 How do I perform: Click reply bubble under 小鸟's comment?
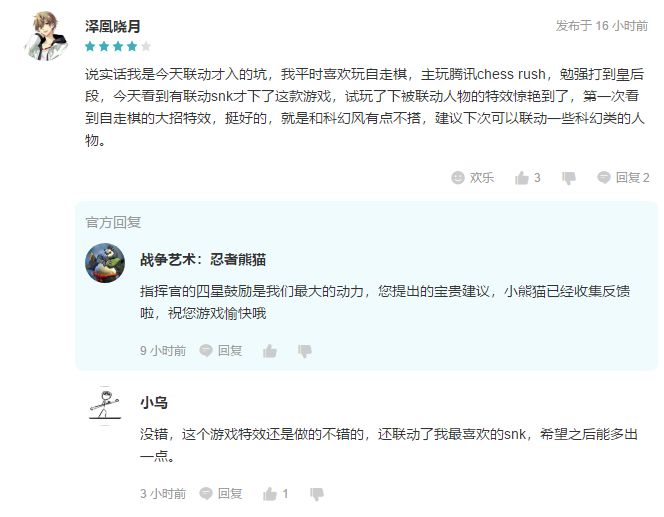tap(206, 493)
